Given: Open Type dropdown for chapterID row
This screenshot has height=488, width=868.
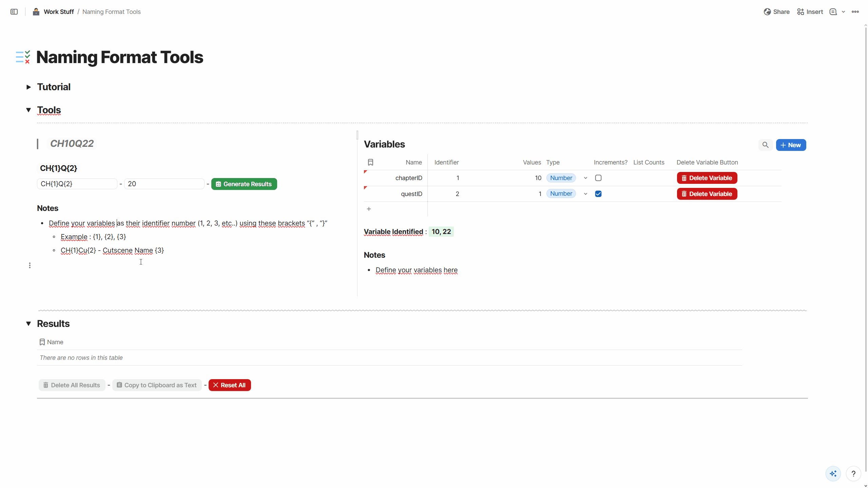Looking at the screenshot, I should pos(585,178).
